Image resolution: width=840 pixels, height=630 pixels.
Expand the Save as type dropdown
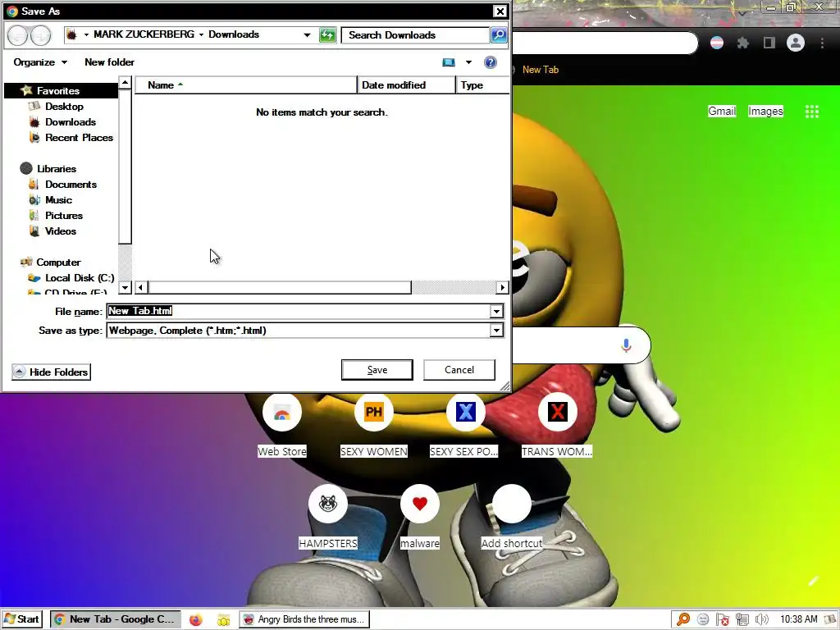(496, 331)
